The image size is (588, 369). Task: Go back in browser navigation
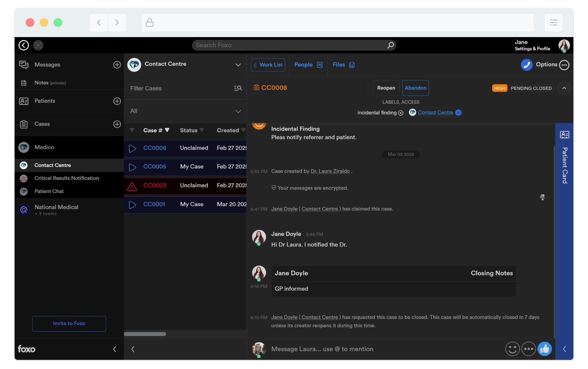click(99, 22)
